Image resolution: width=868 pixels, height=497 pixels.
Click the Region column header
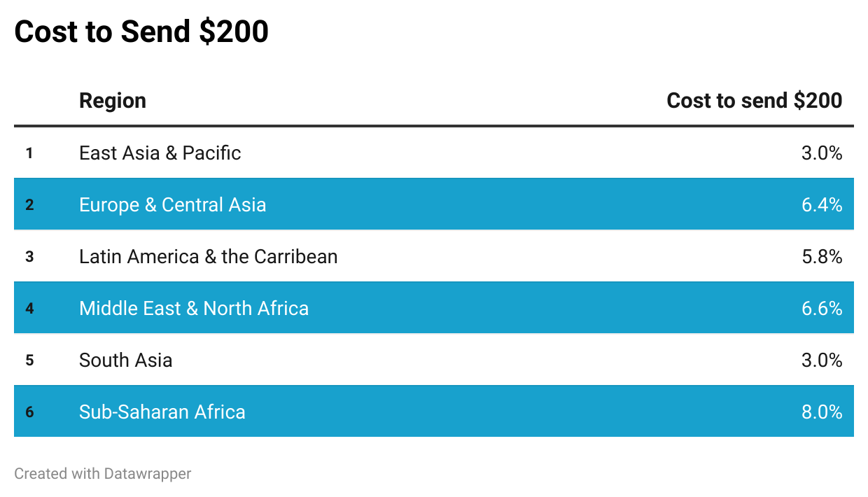[x=113, y=101]
